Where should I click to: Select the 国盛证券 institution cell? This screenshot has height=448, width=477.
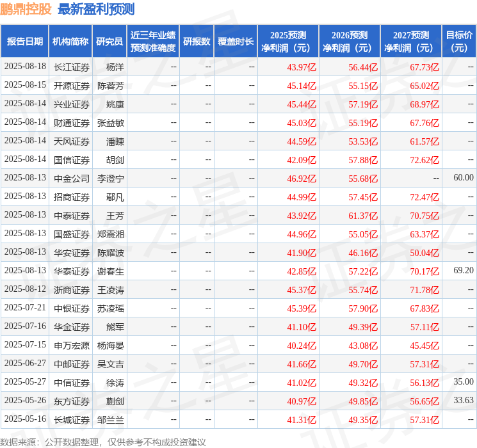(72, 234)
